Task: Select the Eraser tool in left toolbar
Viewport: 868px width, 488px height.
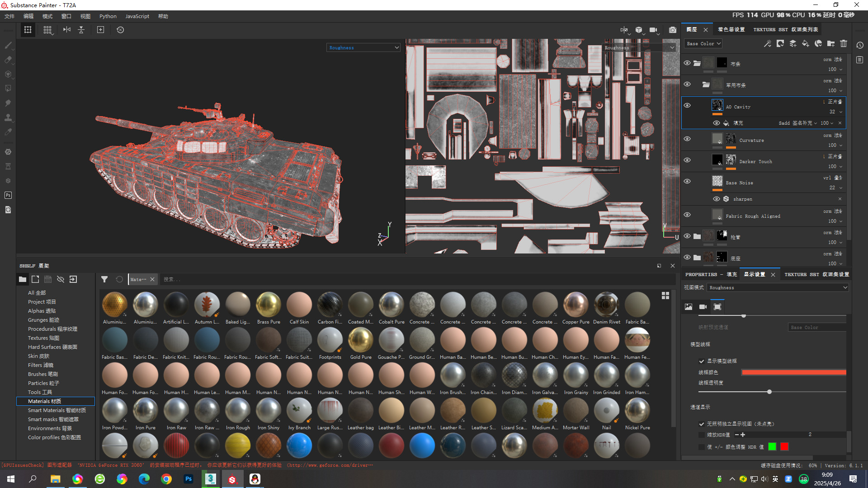Action: pos(8,60)
